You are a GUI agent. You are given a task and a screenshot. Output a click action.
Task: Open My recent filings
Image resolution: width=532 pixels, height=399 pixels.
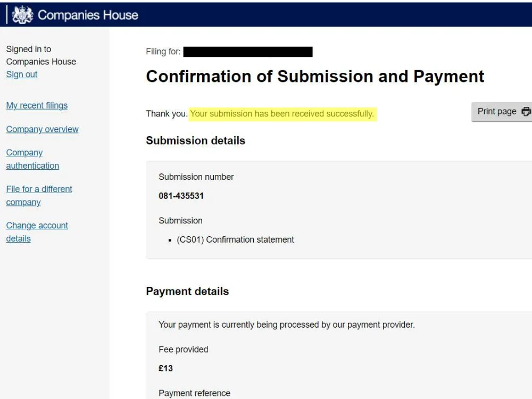37,105
